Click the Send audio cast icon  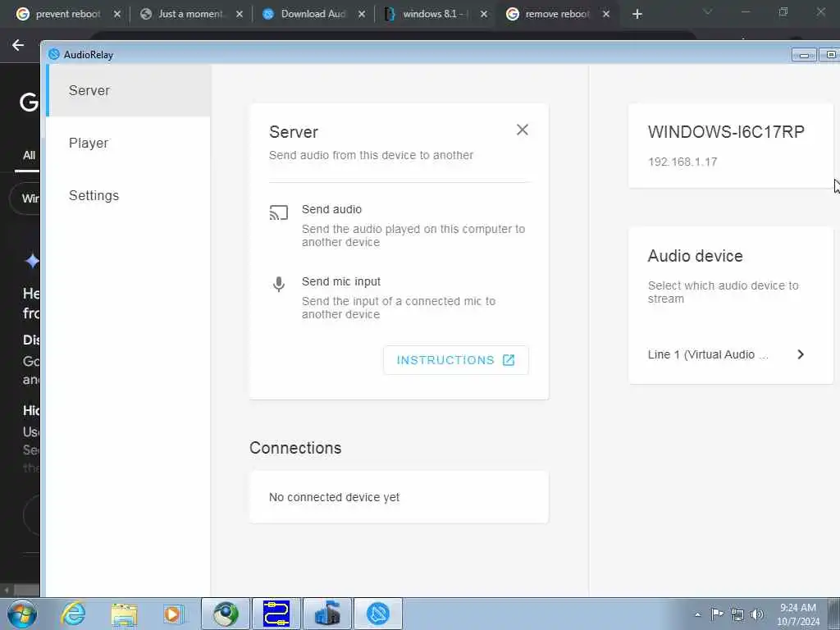pyautogui.click(x=279, y=212)
